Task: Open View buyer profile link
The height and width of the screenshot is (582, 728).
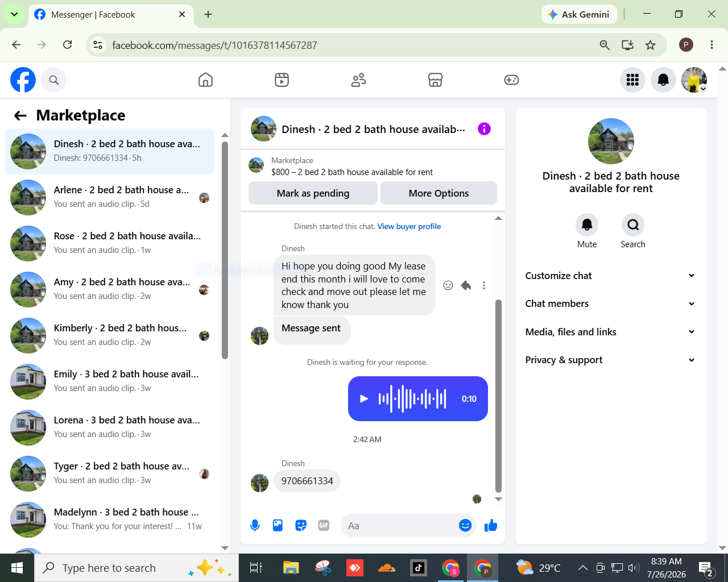Action: pos(409,226)
